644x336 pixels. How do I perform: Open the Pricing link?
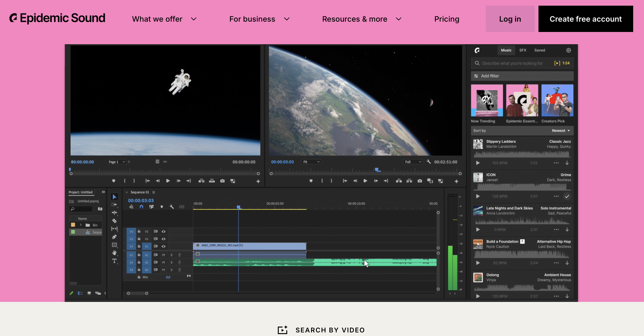[446, 19]
